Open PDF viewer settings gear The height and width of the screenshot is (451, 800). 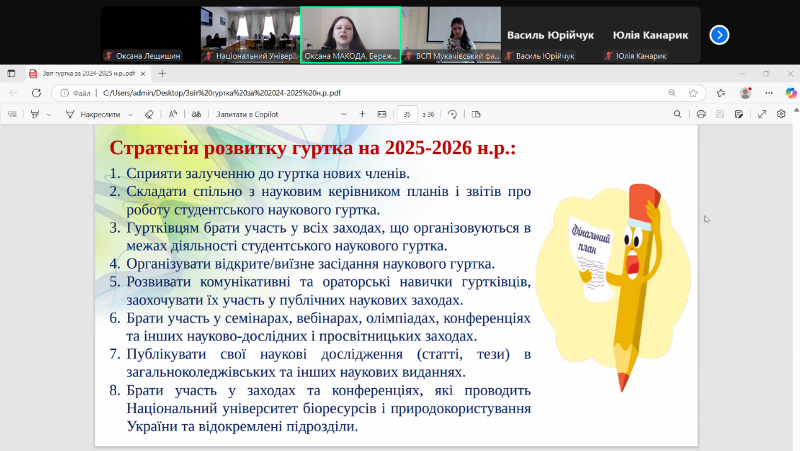tap(782, 114)
